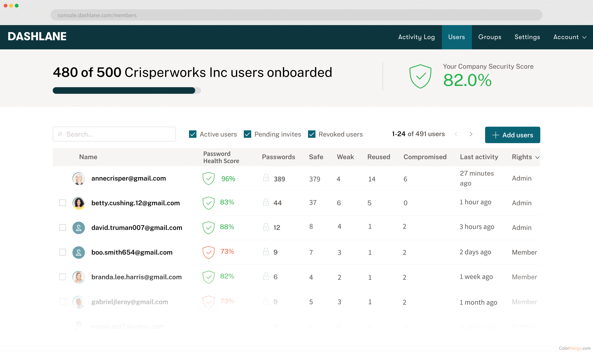Click the green shield next to 96%
The image size is (593, 364).
(208, 178)
